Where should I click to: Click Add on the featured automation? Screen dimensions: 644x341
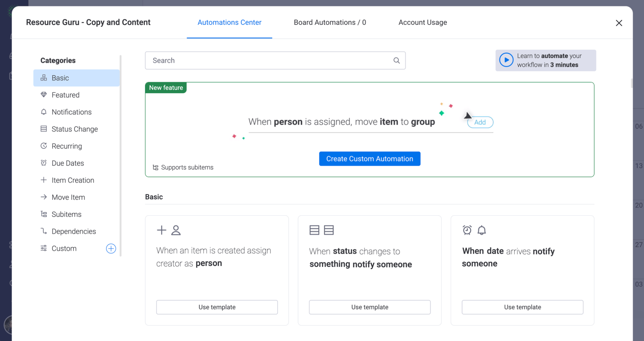point(480,122)
